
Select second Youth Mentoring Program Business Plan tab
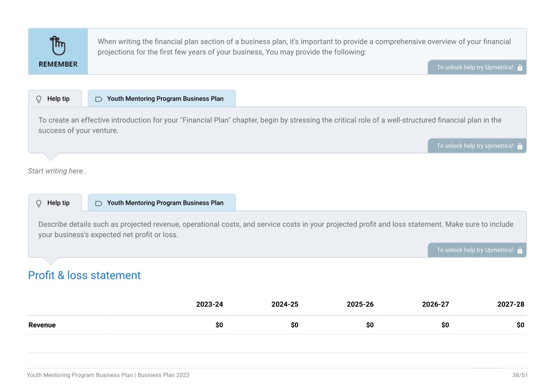(162, 203)
